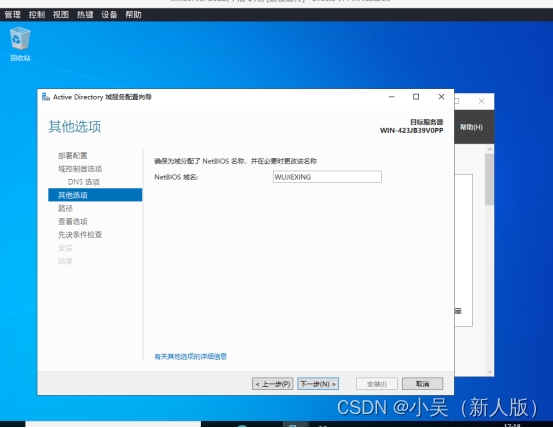
Task: Click the 其他选项 page heading
Action: pyautogui.click(x=75, y=126)
